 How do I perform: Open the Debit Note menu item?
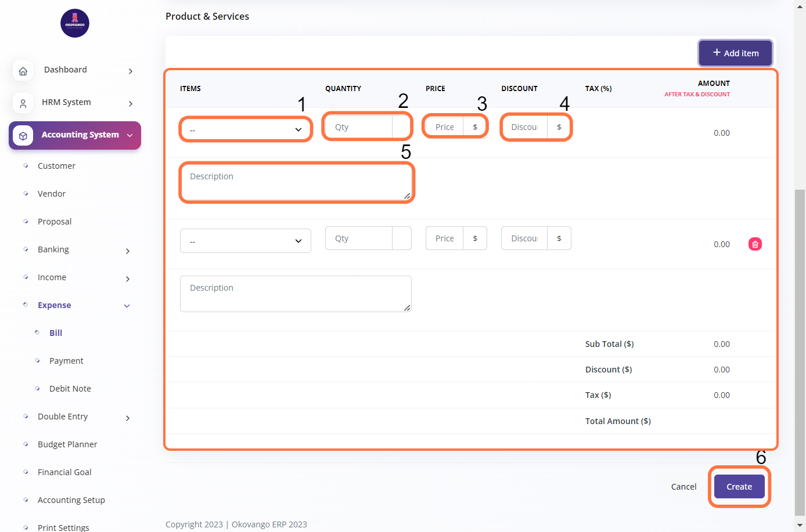[x=70, y=389]
